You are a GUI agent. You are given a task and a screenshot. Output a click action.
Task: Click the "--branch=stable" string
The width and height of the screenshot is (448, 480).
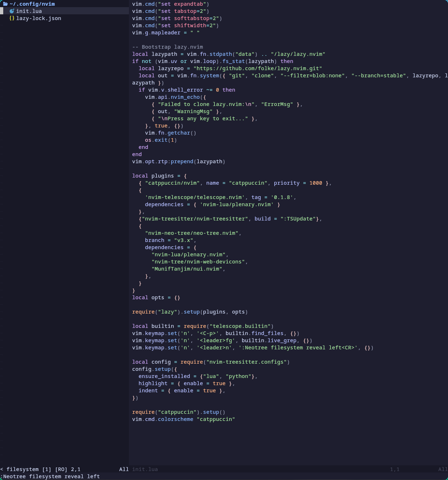click(x=379, y=76)
